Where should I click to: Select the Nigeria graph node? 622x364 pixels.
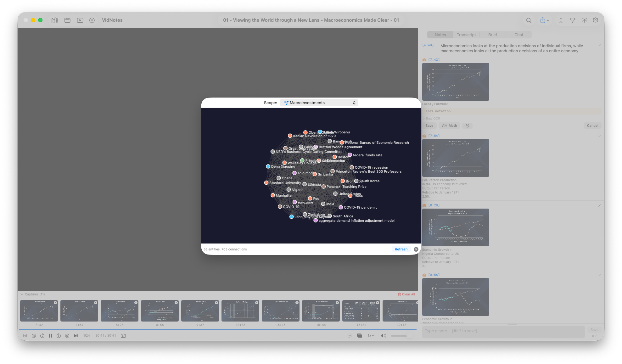(x=289, y=190)
